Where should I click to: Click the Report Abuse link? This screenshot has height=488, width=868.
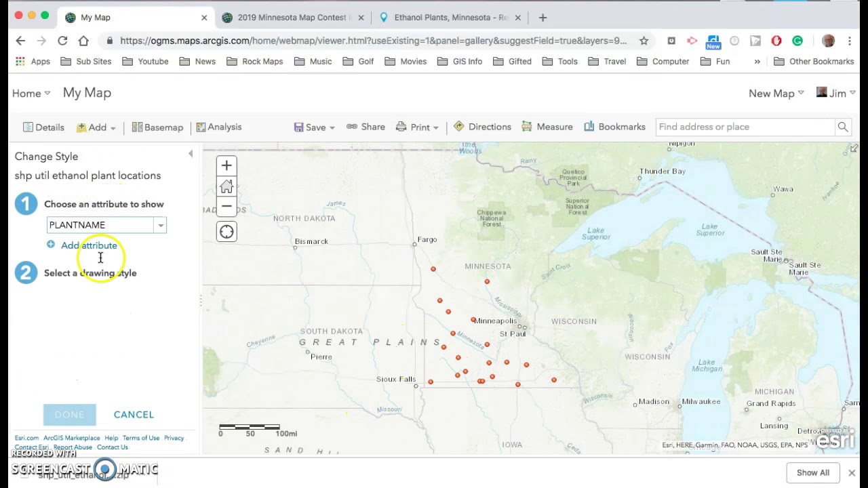point(73,447)
